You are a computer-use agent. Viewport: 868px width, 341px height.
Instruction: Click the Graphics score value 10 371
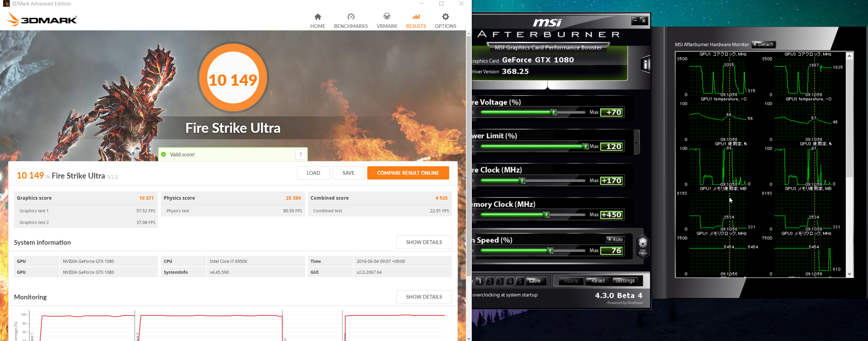coord(146,198)
